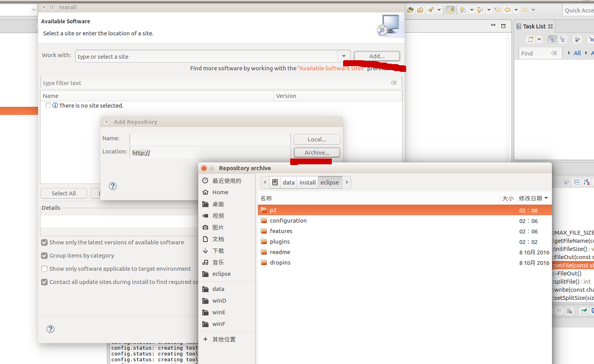This screenshot has height=364, width=594.
Task: Select the install breadcrumb path segment
Action: tap(307, 183)
